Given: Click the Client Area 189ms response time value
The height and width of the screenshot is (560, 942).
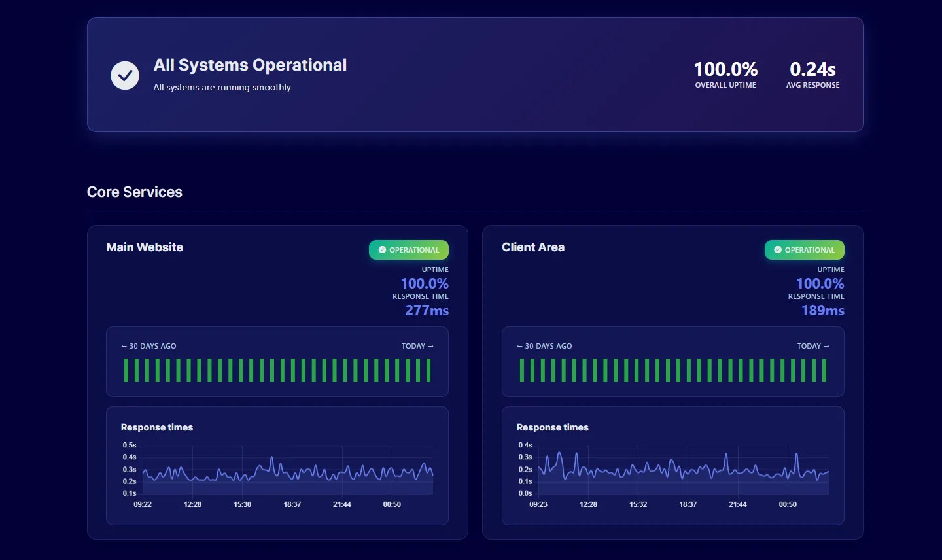Looking at the screenshot, I should (823, 311).
